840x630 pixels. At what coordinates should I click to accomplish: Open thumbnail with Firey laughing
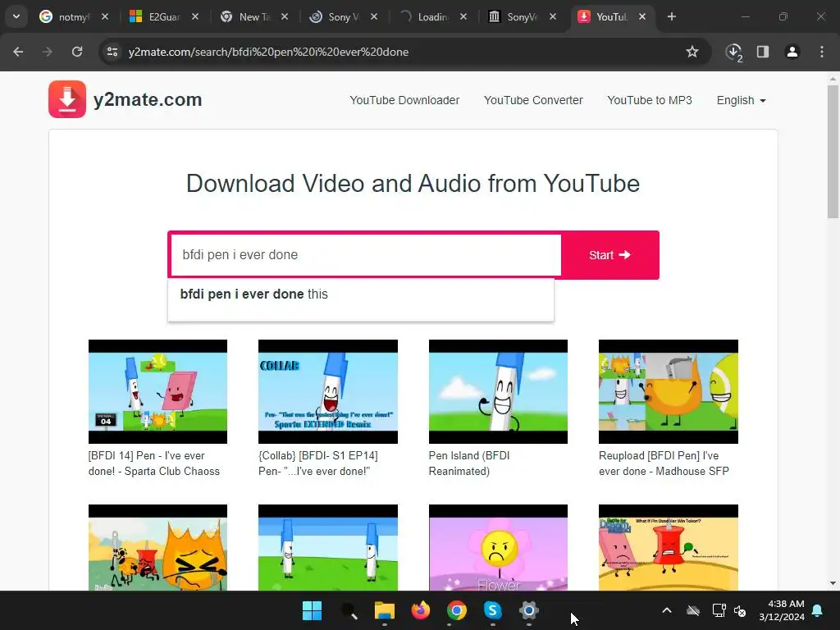pos(157,547)
